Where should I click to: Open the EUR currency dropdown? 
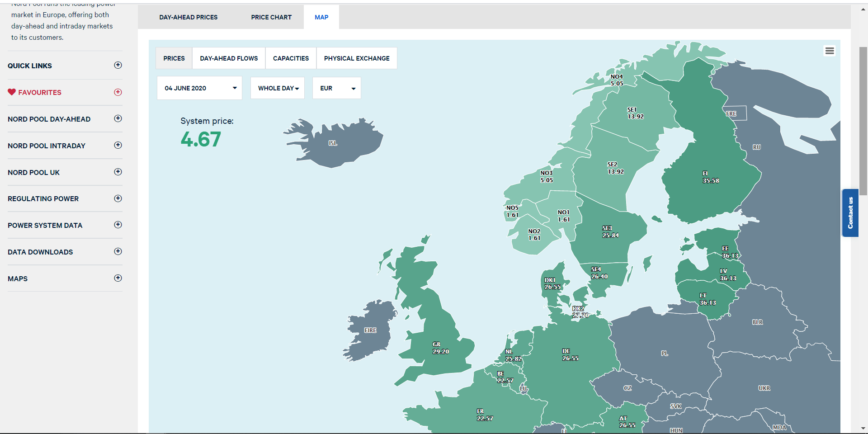[x=336, y=88]
